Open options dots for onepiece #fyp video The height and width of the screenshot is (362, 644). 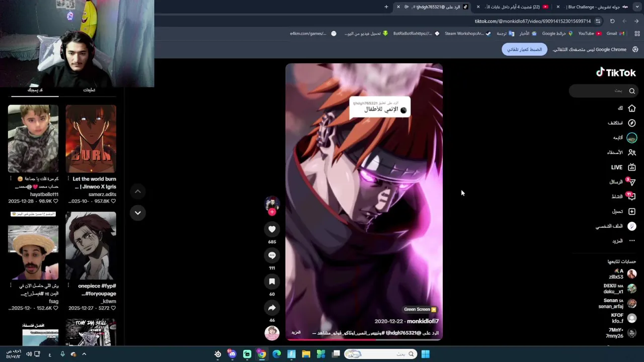(68, 286)
